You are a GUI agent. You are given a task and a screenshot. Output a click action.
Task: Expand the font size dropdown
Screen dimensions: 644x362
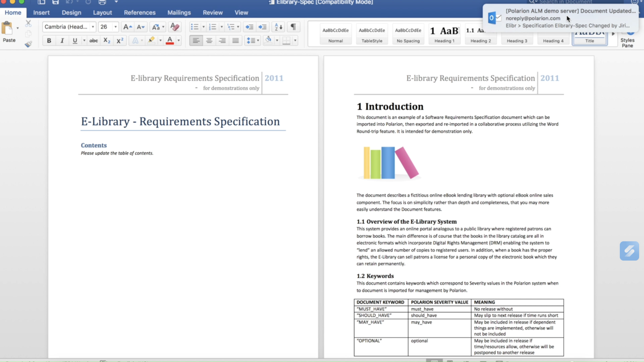pos(115,27)
